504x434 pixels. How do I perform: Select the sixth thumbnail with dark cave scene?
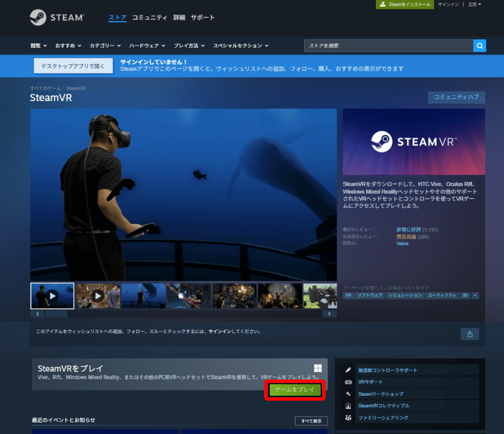tap(280, 296)
